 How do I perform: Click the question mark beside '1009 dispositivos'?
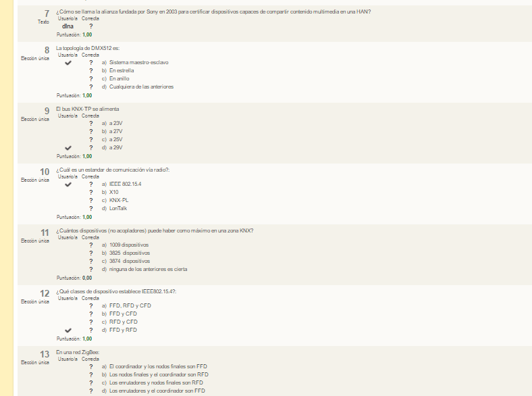pyautogui.click(x=91, y=245)
